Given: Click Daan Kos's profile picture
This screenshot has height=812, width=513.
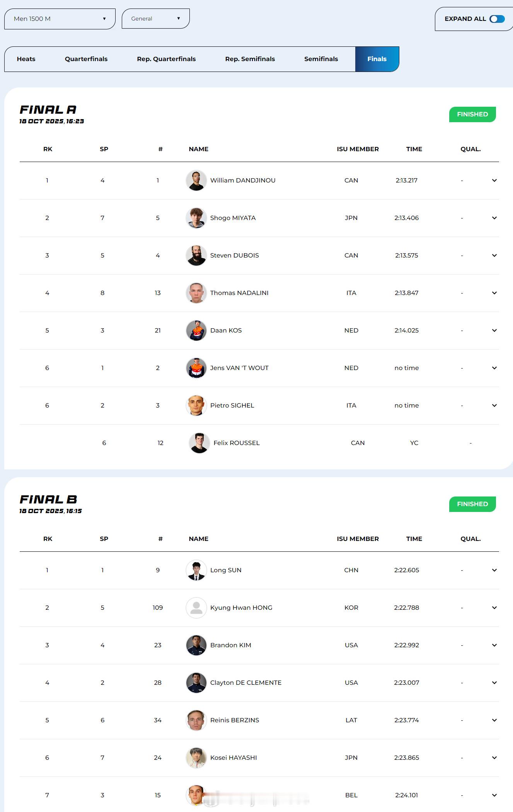Looking at the screenshot, I should point(196,331).
